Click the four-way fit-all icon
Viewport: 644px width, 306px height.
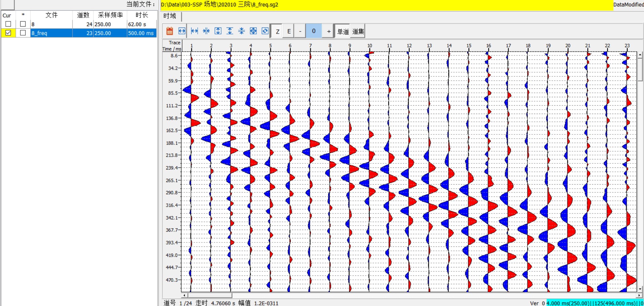tap(253, 31)
